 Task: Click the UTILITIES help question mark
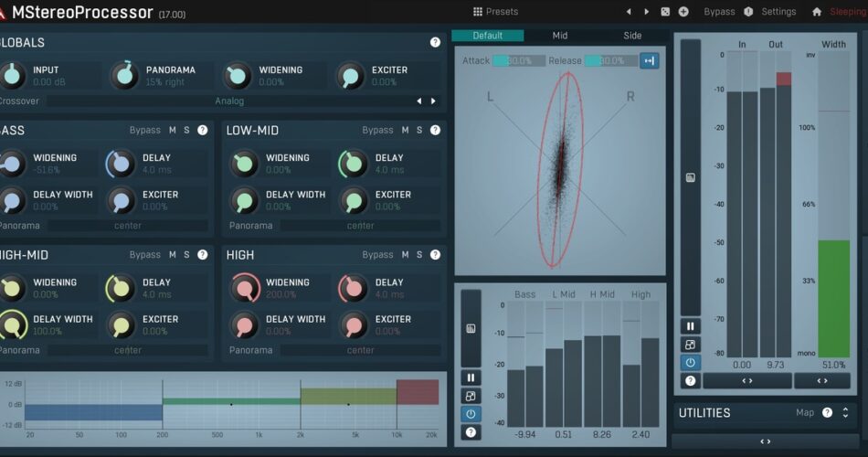tap(827, 413)
